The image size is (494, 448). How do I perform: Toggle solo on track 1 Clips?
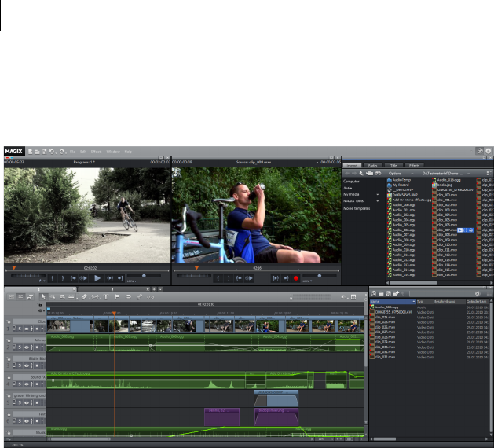point(20,327)
